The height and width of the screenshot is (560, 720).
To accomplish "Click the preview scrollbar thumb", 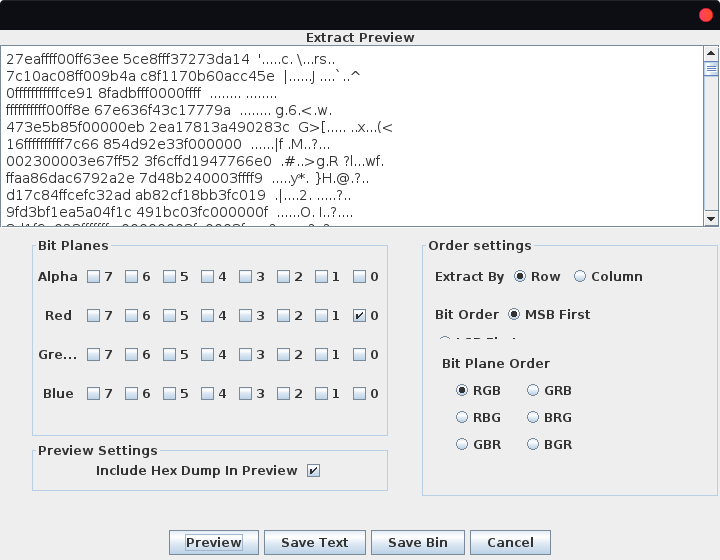I will coord(711,69).
